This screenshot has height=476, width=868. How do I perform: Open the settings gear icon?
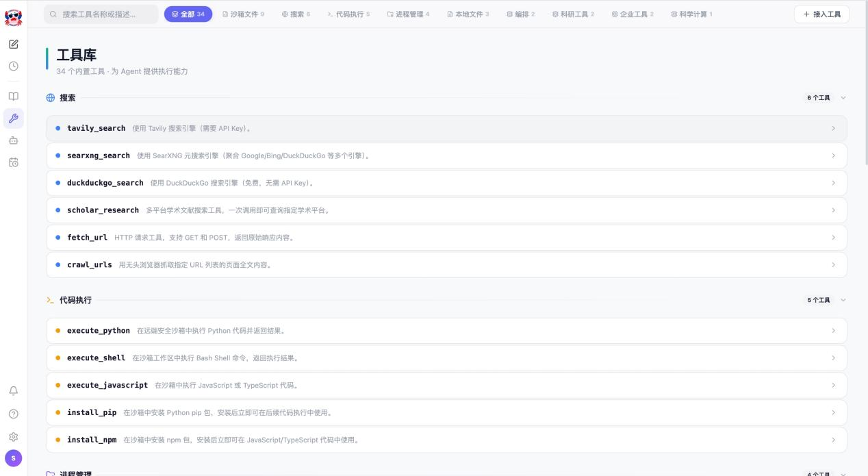(x=13, y=436)
